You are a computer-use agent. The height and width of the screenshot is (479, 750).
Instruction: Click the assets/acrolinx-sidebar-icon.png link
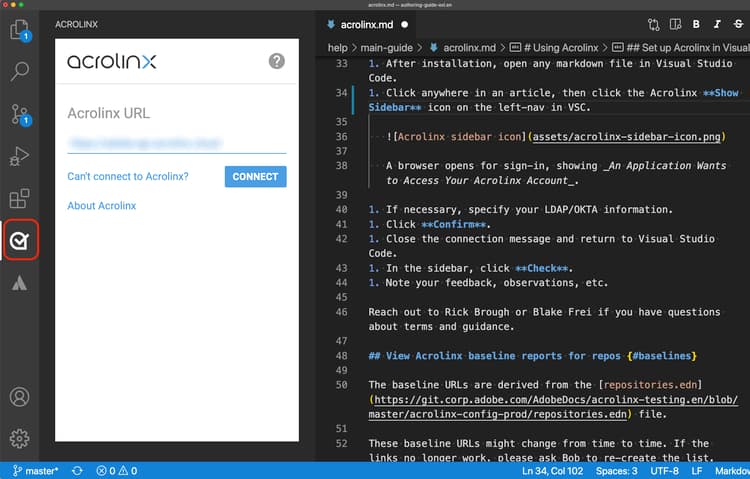click(x=627, y=137)
